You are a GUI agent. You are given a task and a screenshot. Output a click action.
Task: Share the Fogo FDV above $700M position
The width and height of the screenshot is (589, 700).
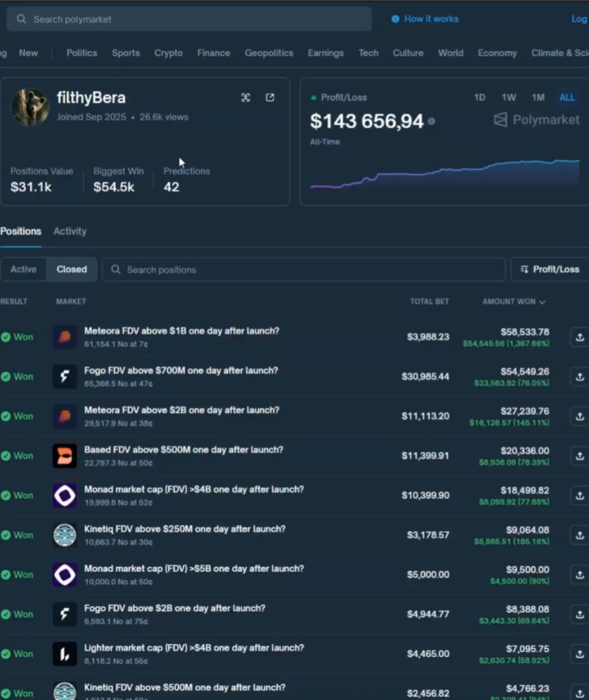point(579,376)
